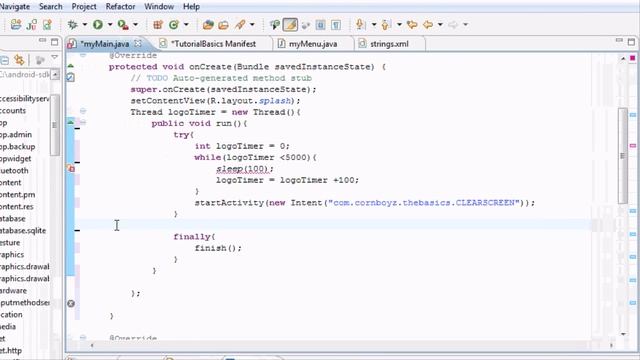The image size is (640, 360).
Task: Open the Search menu
Action: 51,7
